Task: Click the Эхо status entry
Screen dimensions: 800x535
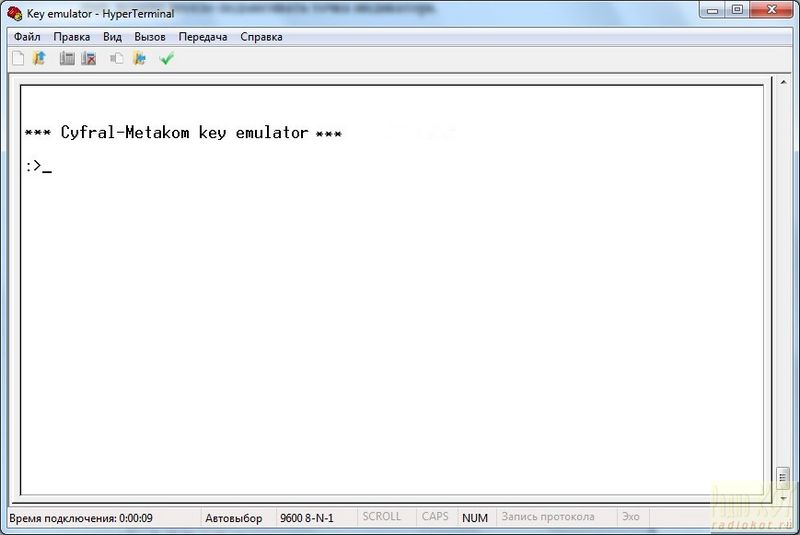Action: click(631, 517)
